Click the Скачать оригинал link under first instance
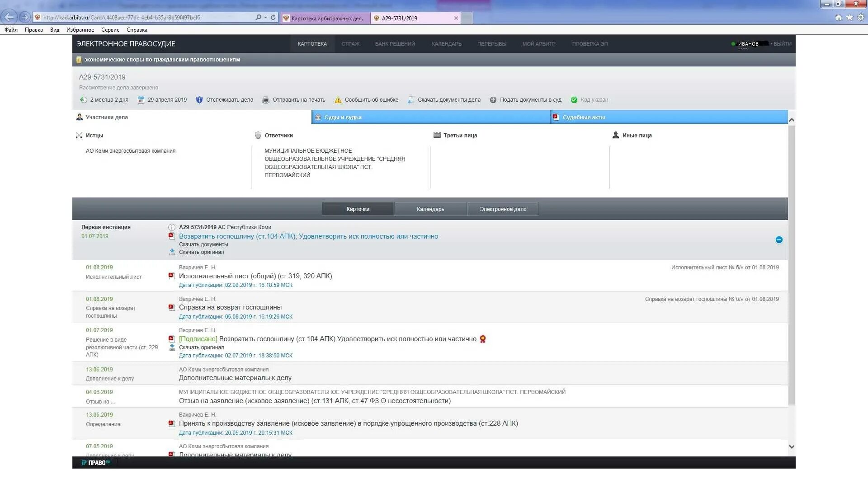The width and height of the screenshot is (868, 488). coord(201,252)
